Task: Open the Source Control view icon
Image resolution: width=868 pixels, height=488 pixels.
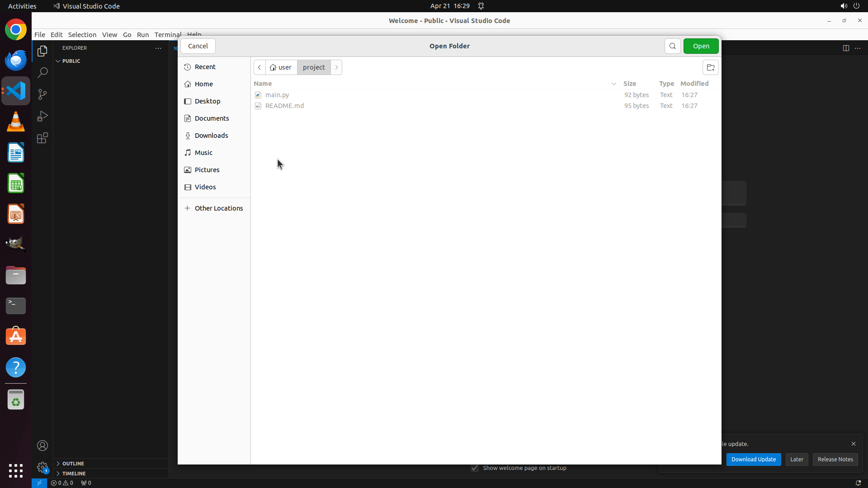Action: pyautogui.click(x=42, y=94)
